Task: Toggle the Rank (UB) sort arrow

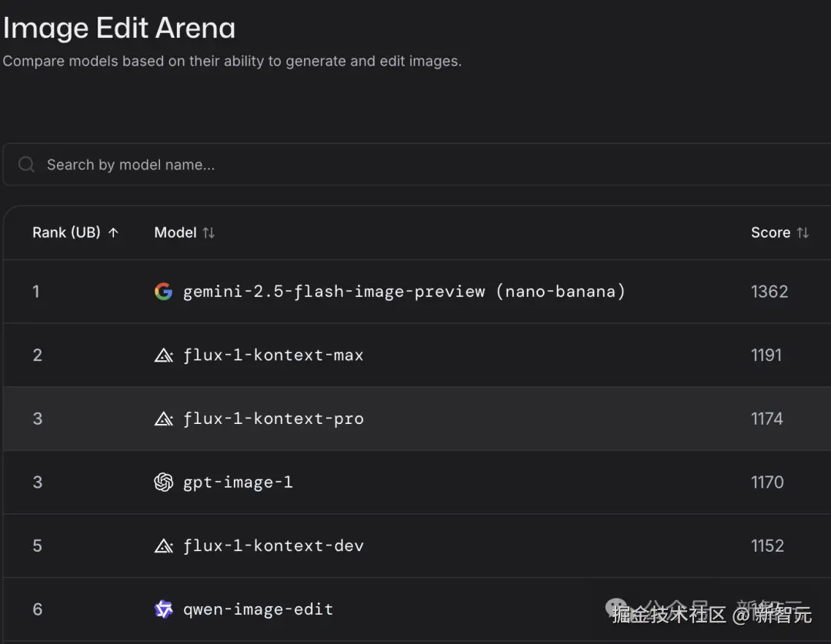Action: click(x=113, y=232)
